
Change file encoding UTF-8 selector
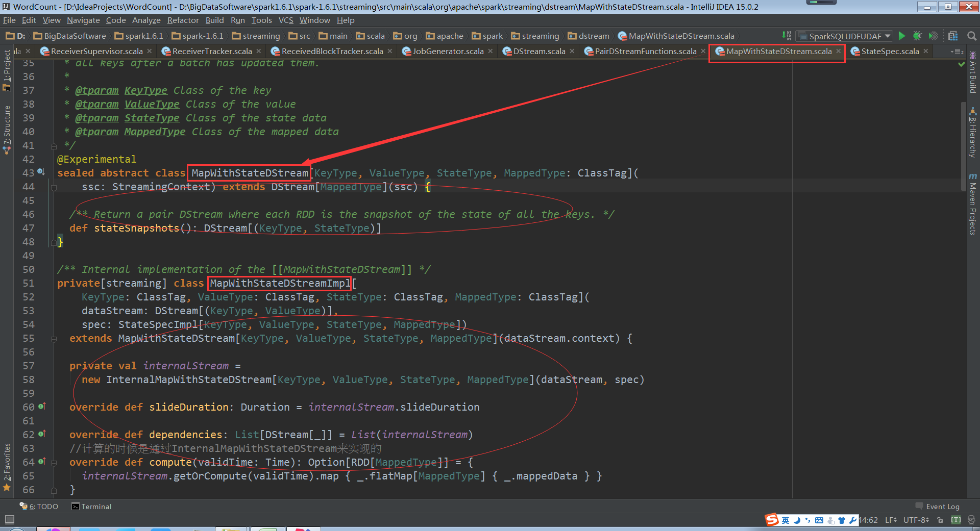pos(917,520)
